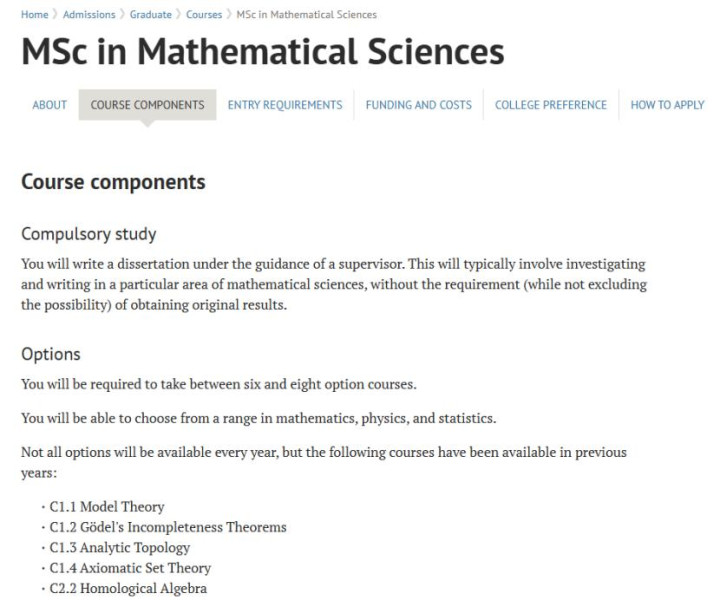Image resolution: width=720 pixels, height=600 pixels.
Task: Click the C1.4 Axiomatic Set Theory entry
Action: [130, 568]
